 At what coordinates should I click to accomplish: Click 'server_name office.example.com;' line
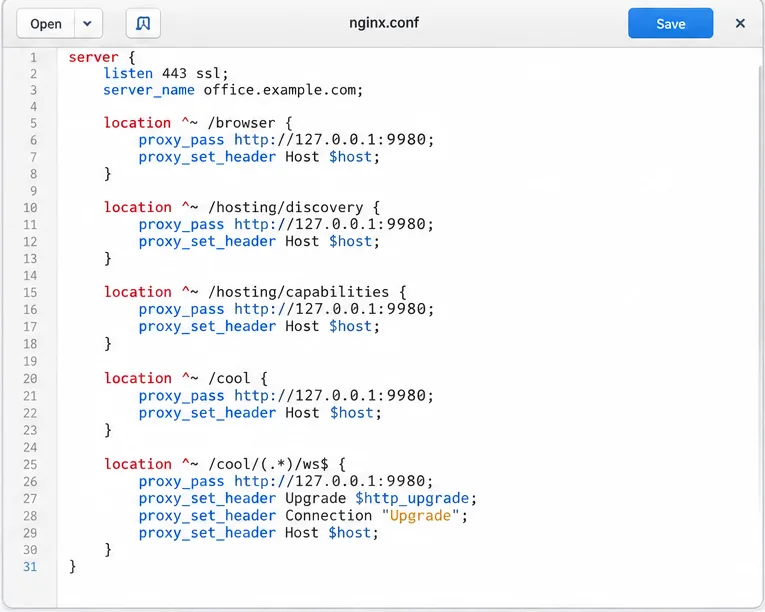(x=233, y=90)
